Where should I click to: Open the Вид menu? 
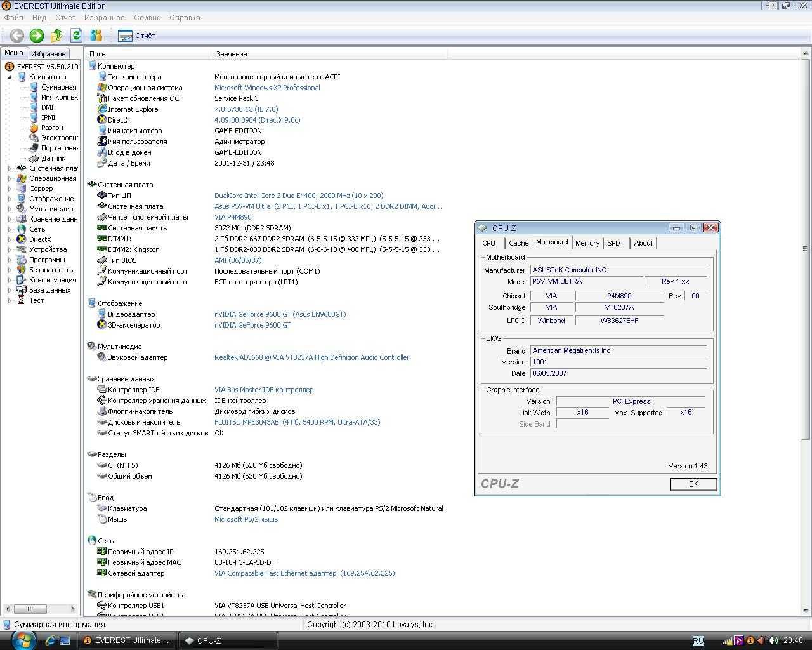pos(39,18)
